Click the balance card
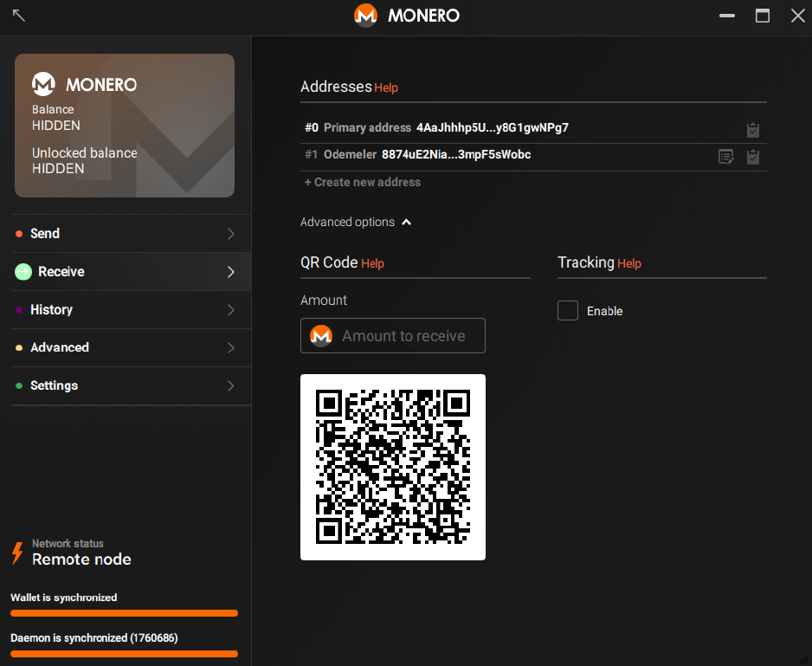812x666 pixels. click(125, 126)
